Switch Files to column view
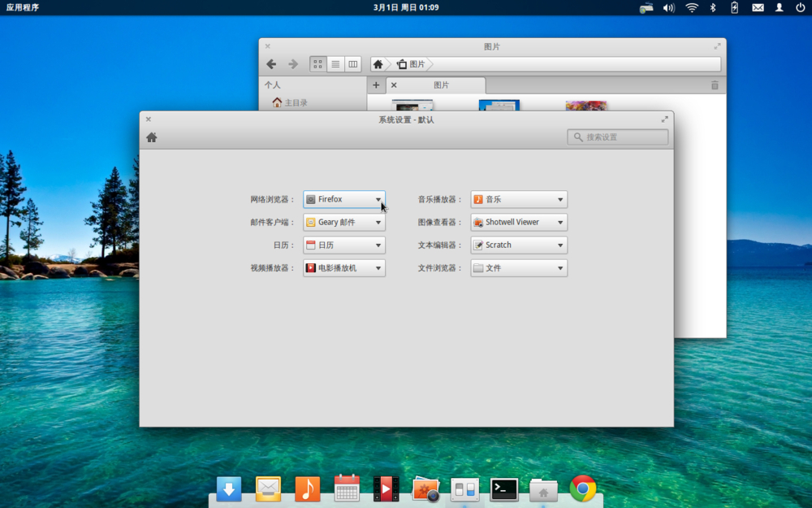The width and height of the screenshot is (812, 508). tap(352, 63)
